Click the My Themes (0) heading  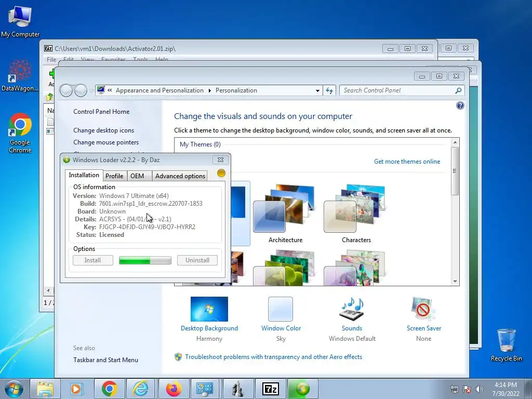(x=200, y=144)
